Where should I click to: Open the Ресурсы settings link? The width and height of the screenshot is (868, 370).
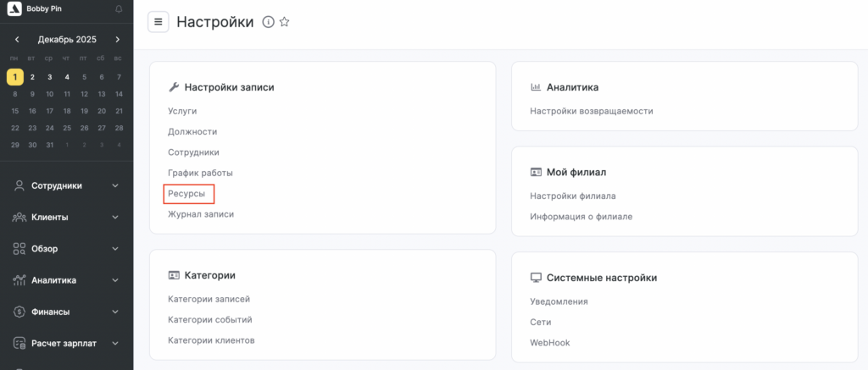coord(186,194)
